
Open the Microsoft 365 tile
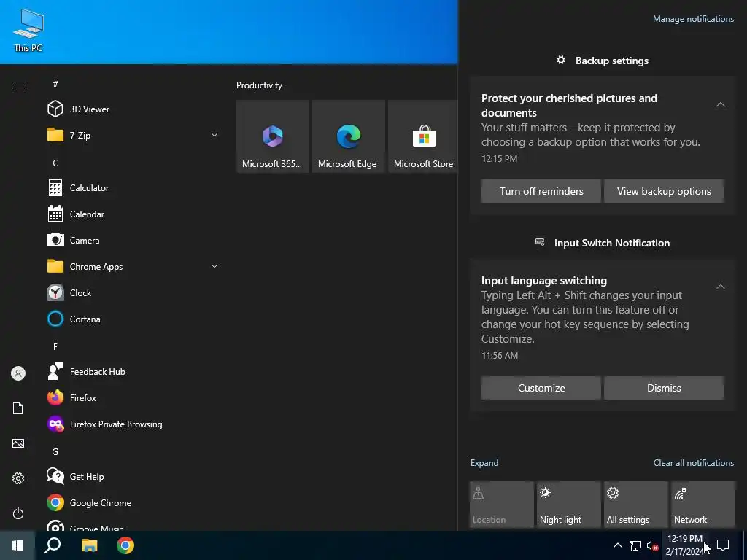(273, 136)
